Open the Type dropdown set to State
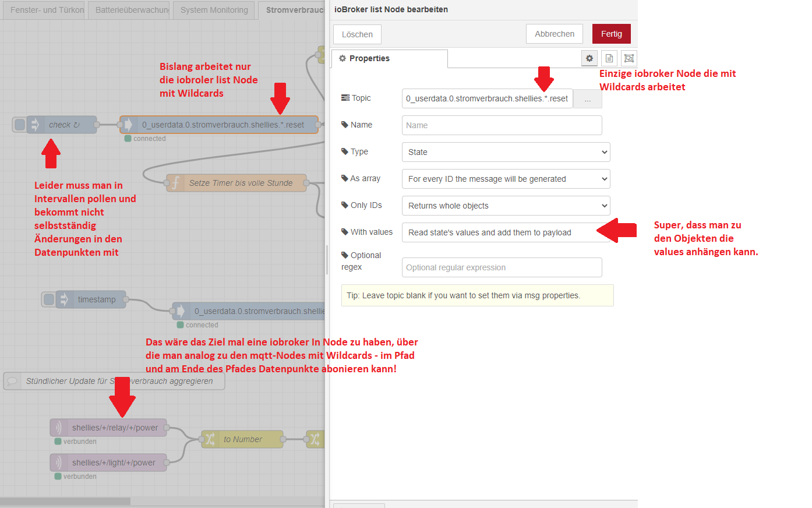 point(506,152)
